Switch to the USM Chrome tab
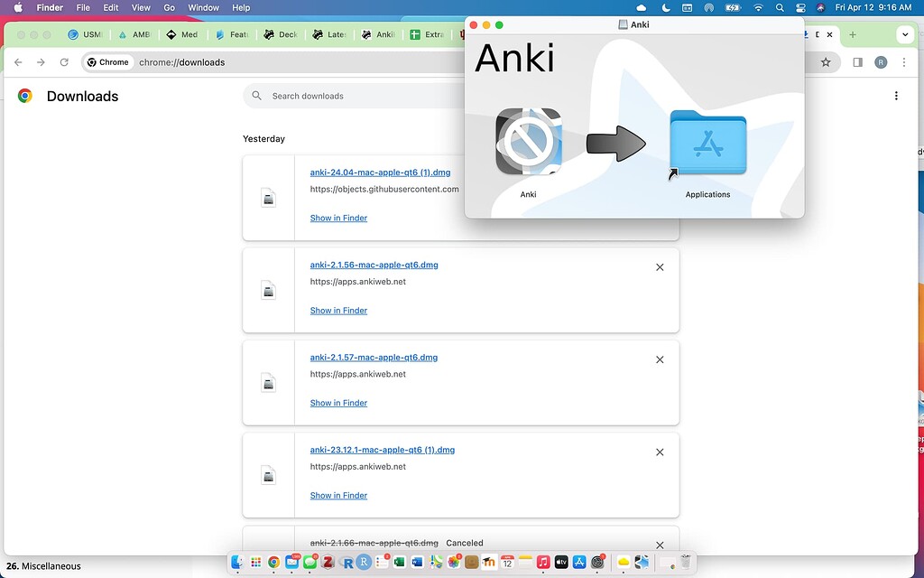 point(86,35)
